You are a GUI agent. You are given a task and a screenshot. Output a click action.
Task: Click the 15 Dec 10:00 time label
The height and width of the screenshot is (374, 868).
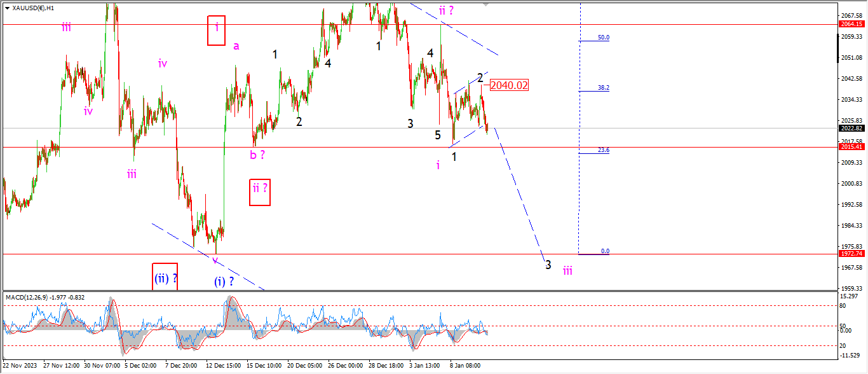[x=264, y=366]
